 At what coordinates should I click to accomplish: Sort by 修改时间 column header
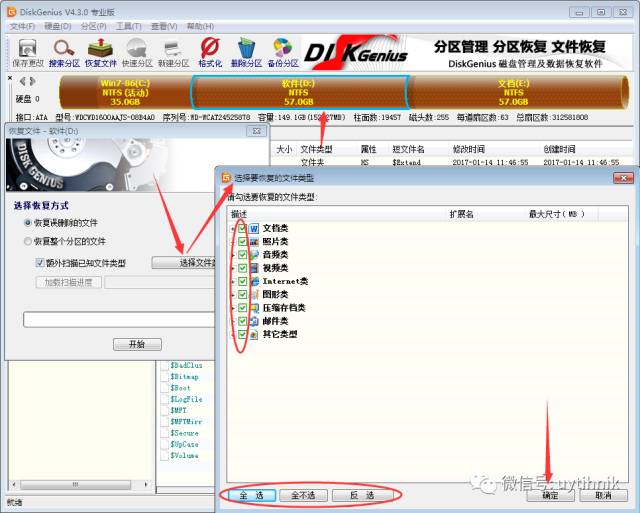click(x=469, y=149)
